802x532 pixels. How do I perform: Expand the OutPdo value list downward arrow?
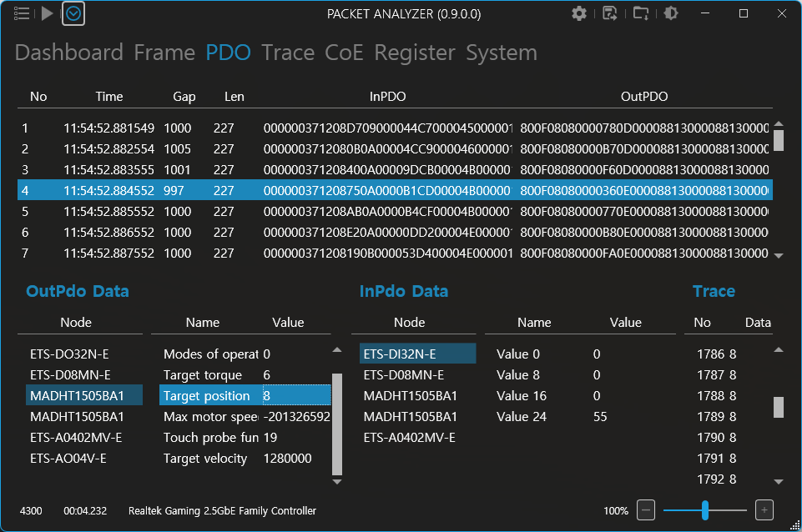(x=337, y=480)
